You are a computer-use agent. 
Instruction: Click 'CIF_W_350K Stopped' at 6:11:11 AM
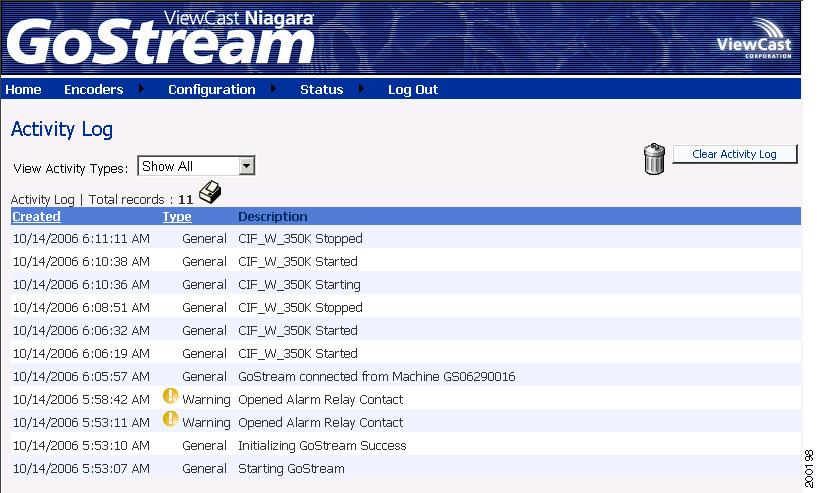pyautogui.click(x=300, y=239)
